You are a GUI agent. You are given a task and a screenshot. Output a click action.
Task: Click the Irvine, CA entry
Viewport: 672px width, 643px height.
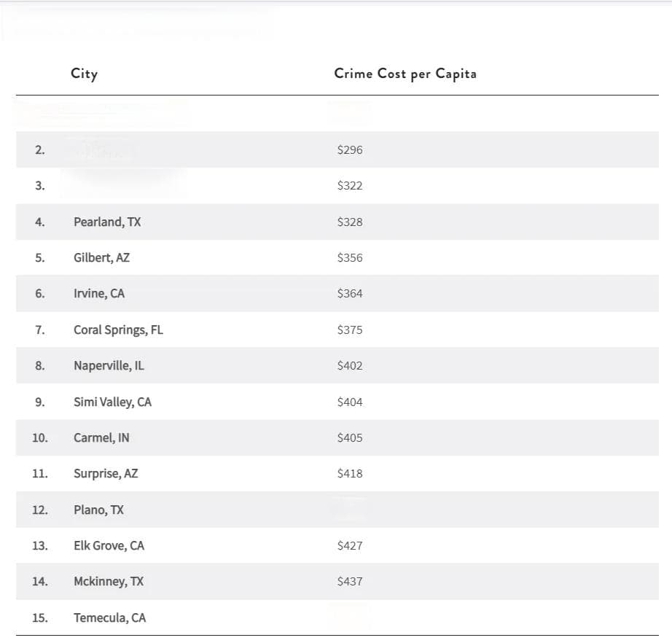pyautogui.click(x=99, y=294)
